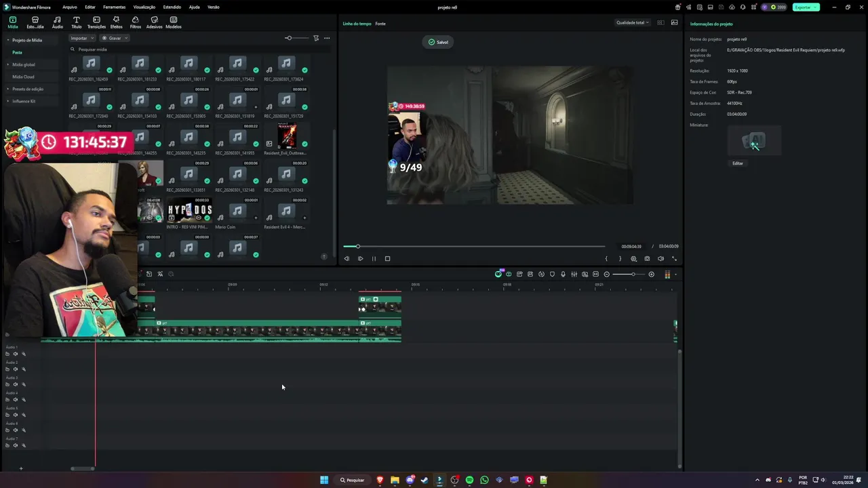Select the Resident Evil Outbreak image thumbnail

click(x=287, y=138)
